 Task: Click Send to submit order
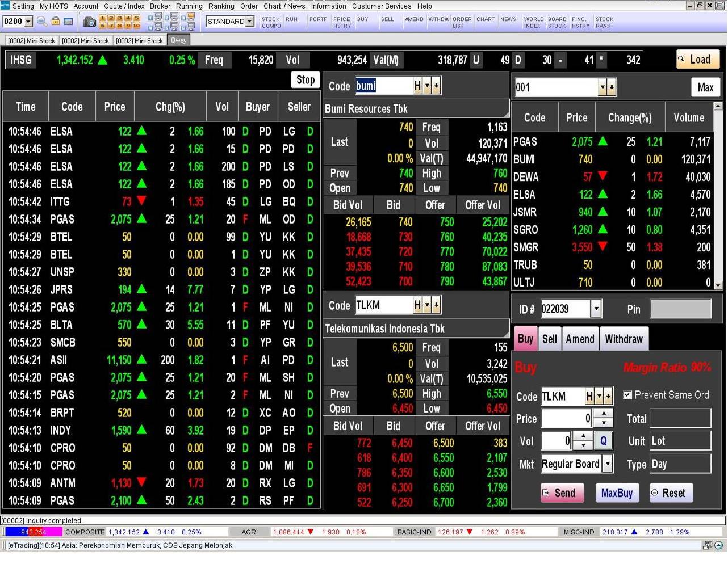click(562, 493)
